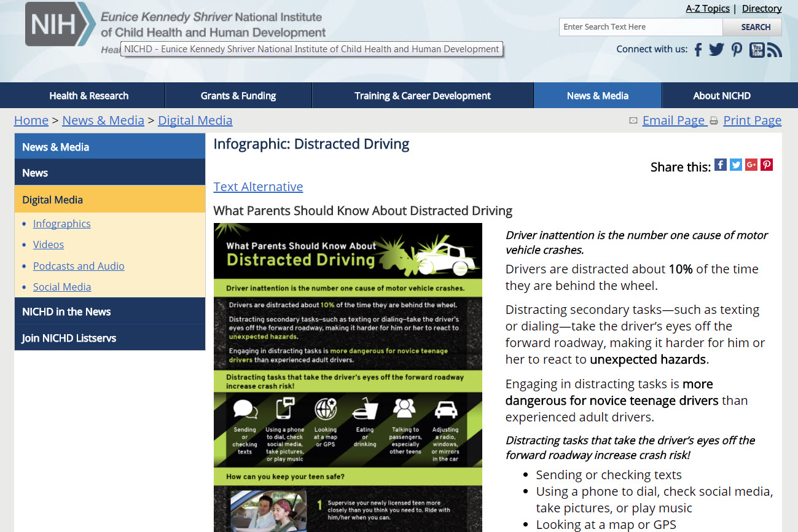The height and width of the screenshot is (532, 798).
Task: Click the RSS feed icon
Action: (x=775, y=49)
